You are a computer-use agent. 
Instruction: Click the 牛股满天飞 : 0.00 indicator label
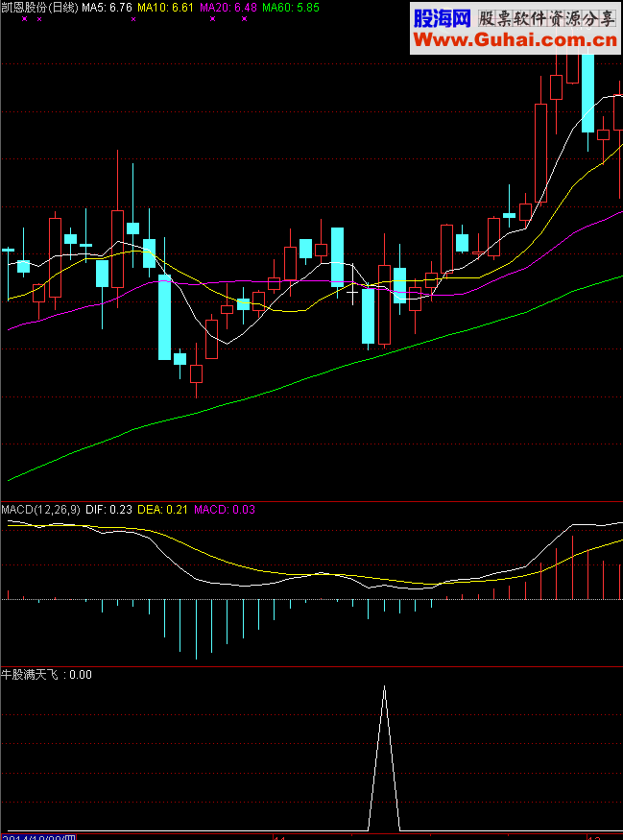47,675
